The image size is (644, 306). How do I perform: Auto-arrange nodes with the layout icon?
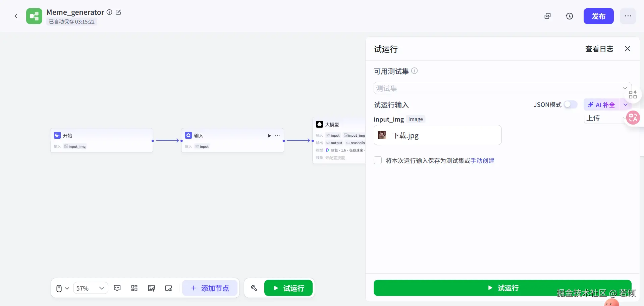click(135, 288)
